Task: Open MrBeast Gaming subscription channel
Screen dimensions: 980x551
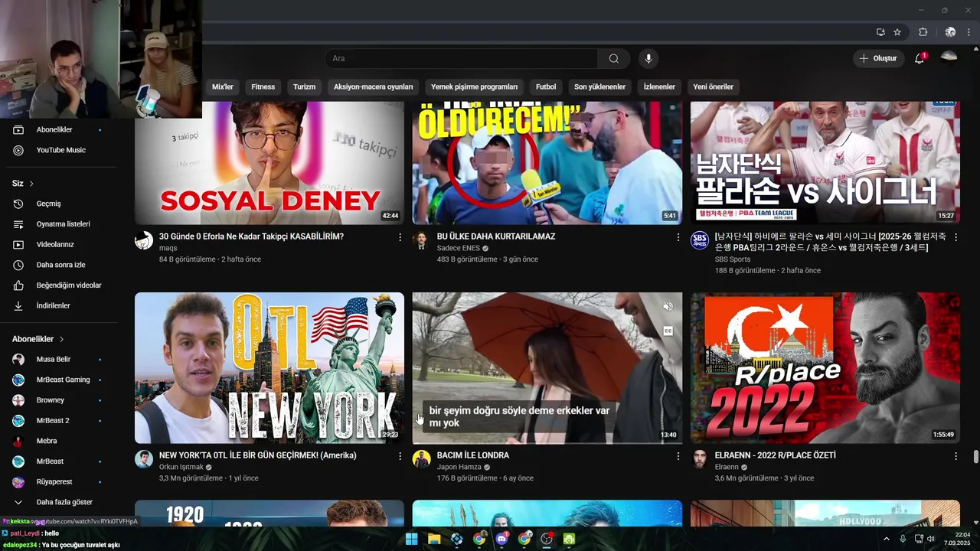Action: coord(57,380)
